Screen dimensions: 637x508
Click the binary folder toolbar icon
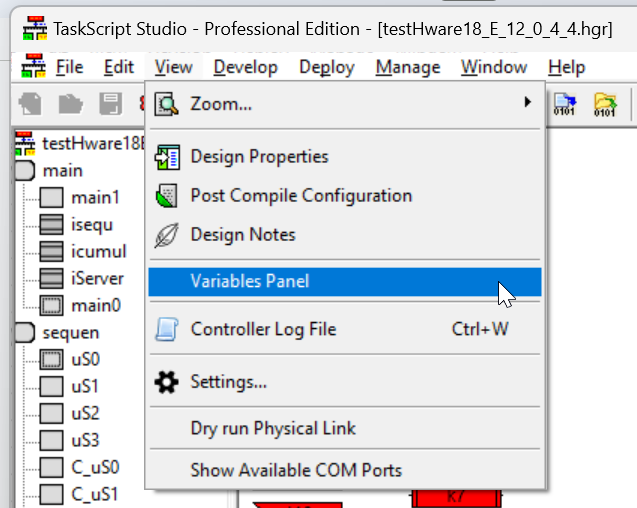pos(605,105)
